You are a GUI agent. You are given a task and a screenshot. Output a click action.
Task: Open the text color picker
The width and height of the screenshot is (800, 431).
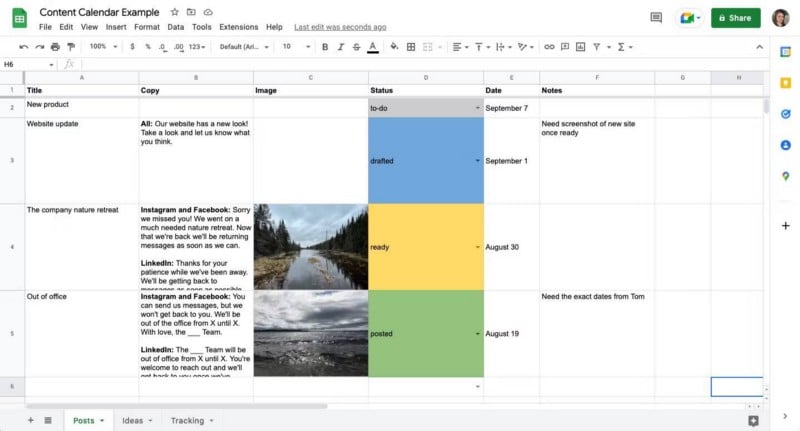pyautogui.click(x=373, y=47)
